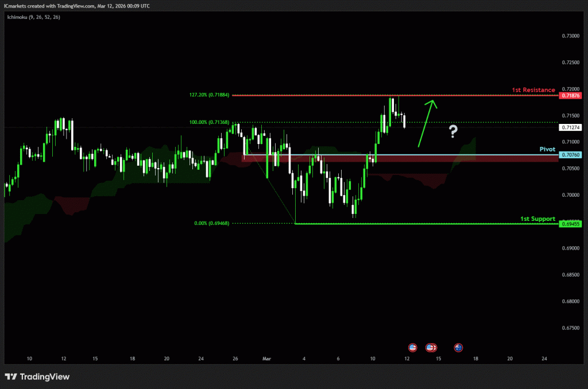
Task: Click the green 0.69455 price tag
Action: (572, 224)
